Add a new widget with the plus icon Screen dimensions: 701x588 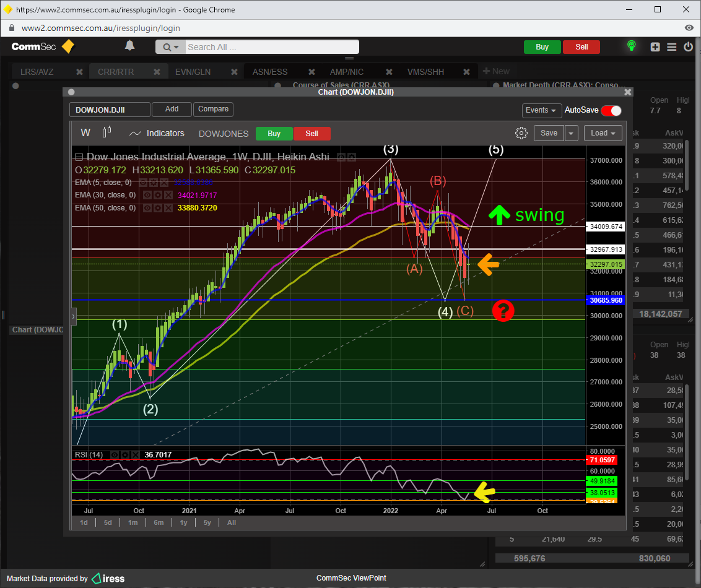(x=655, y=47)
